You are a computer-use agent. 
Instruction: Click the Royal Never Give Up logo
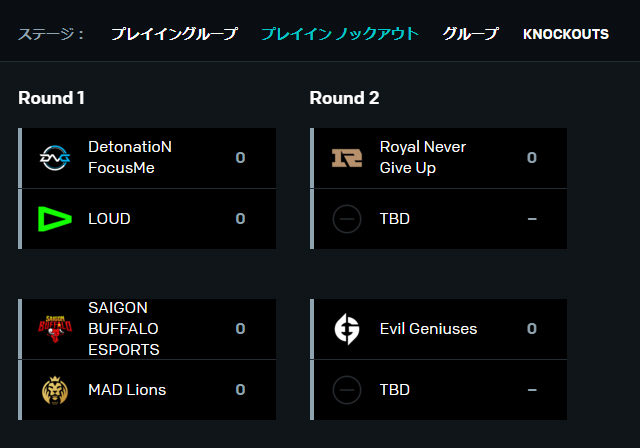click(x=347, y=158)
